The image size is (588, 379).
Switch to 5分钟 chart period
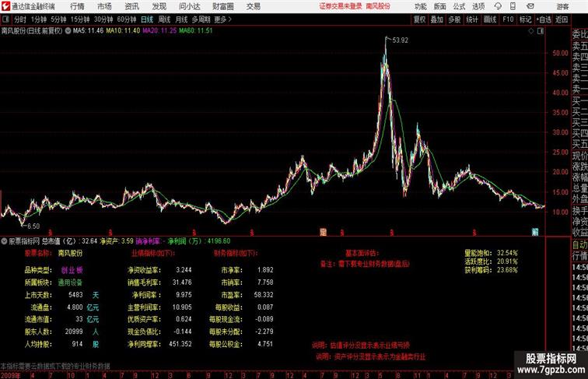coord(58,19)
